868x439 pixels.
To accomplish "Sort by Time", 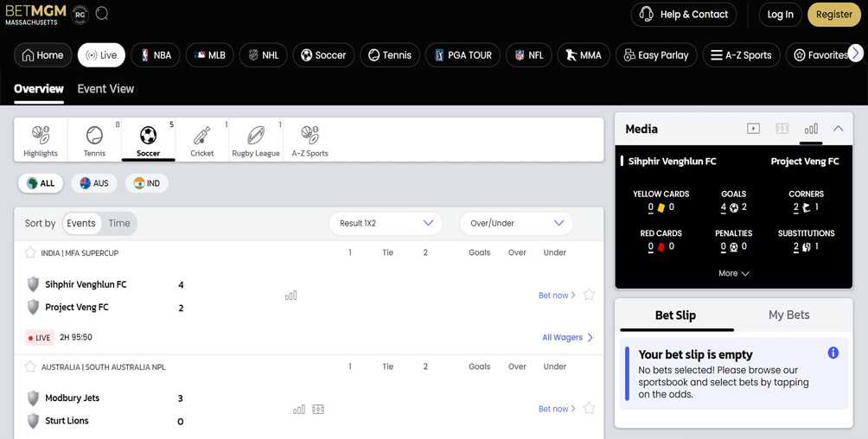I will click(x=119, y=223).
